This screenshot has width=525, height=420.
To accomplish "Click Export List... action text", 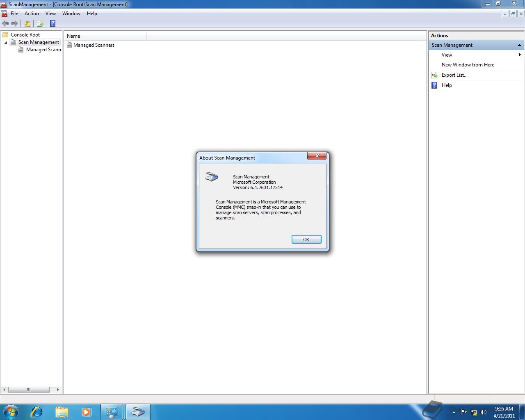I will point(454,75).
